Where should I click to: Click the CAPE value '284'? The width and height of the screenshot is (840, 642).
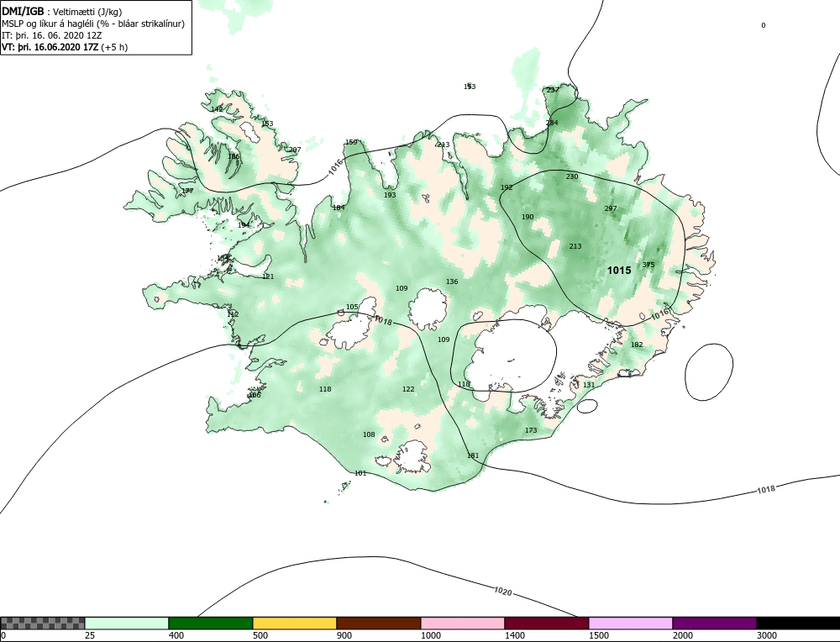[x=552, y=123]
